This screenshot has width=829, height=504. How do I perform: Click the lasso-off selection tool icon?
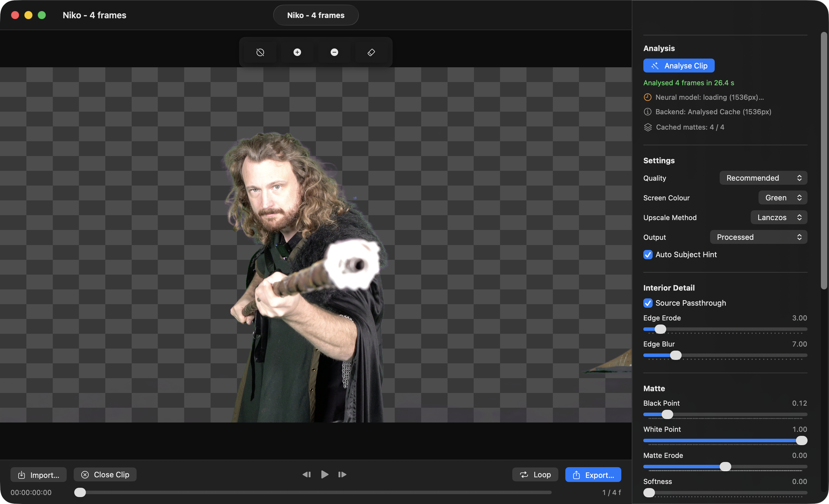tap(260, 52)
